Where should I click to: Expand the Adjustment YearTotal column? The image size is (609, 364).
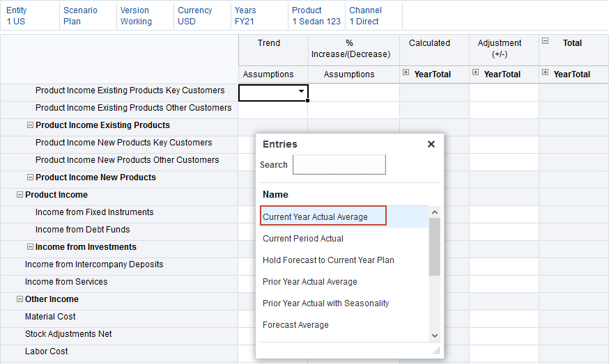click(x=476, y=72)
